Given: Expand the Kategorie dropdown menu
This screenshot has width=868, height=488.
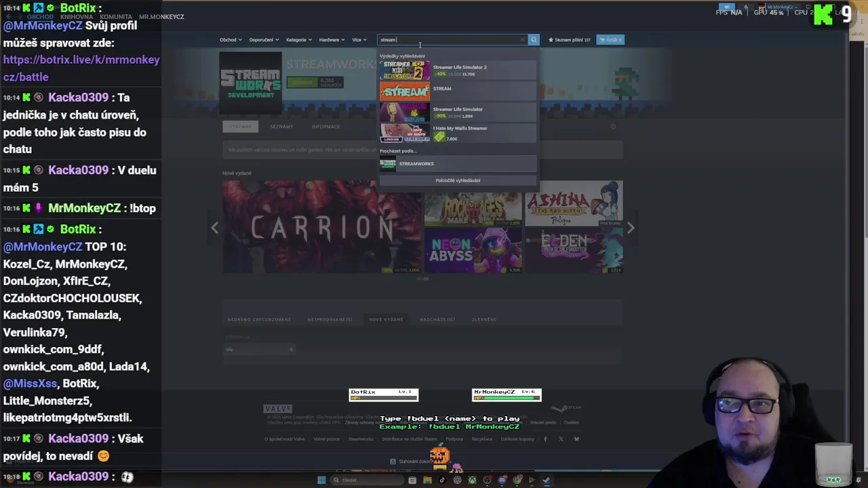Looking at the screenshot, I should [298, 39].
